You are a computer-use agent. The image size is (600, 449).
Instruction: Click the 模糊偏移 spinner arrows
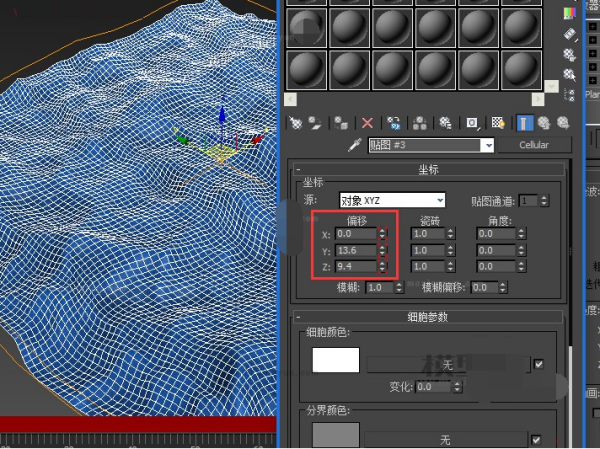tap(503, 287)
